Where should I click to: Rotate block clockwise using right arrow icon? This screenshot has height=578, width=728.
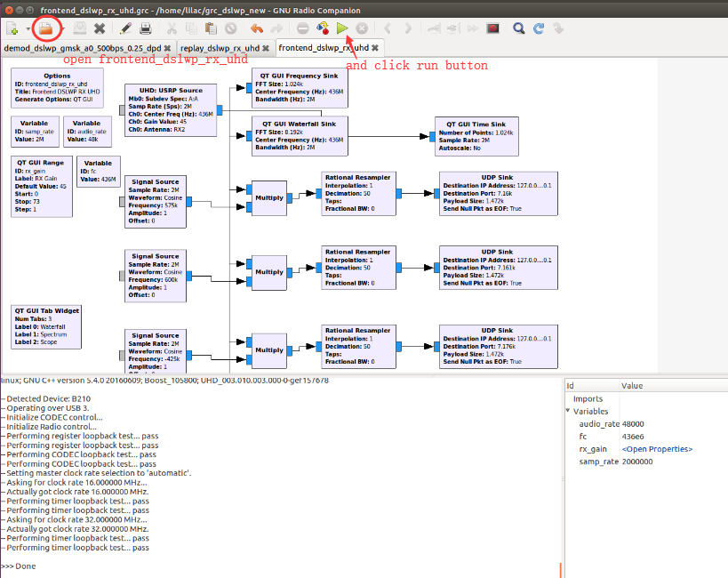point(408,28)
